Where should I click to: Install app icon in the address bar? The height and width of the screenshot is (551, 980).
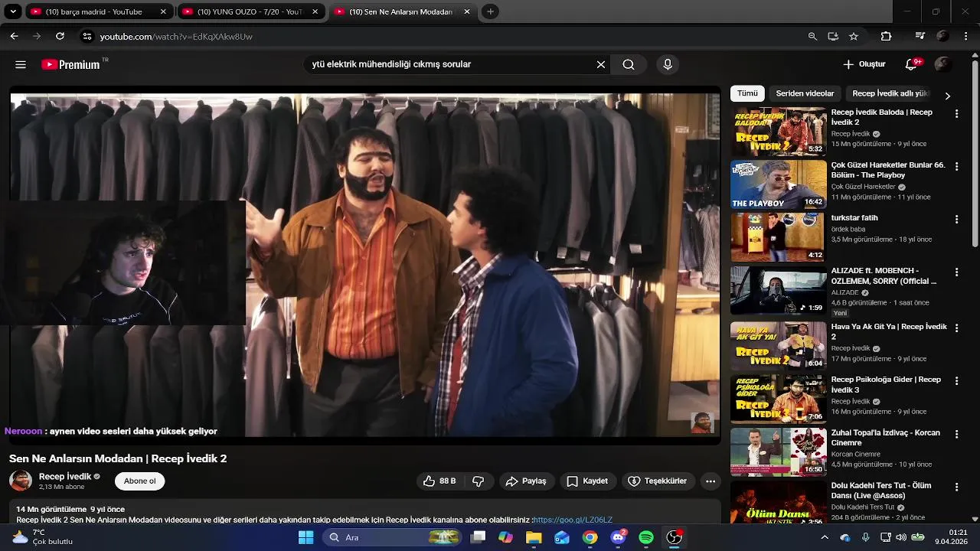tap(833, 36)
